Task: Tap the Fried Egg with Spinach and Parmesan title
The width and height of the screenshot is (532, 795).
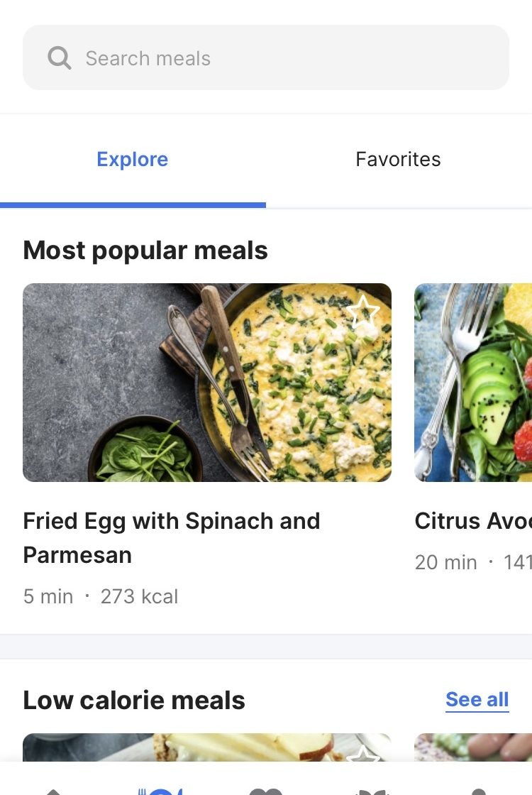Action: 171,537
